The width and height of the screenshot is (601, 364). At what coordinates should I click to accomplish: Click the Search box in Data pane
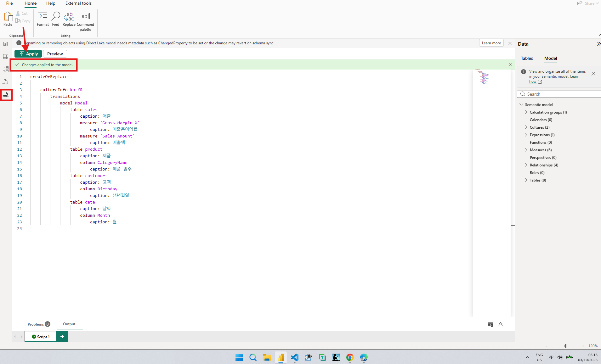click(559, 94)
